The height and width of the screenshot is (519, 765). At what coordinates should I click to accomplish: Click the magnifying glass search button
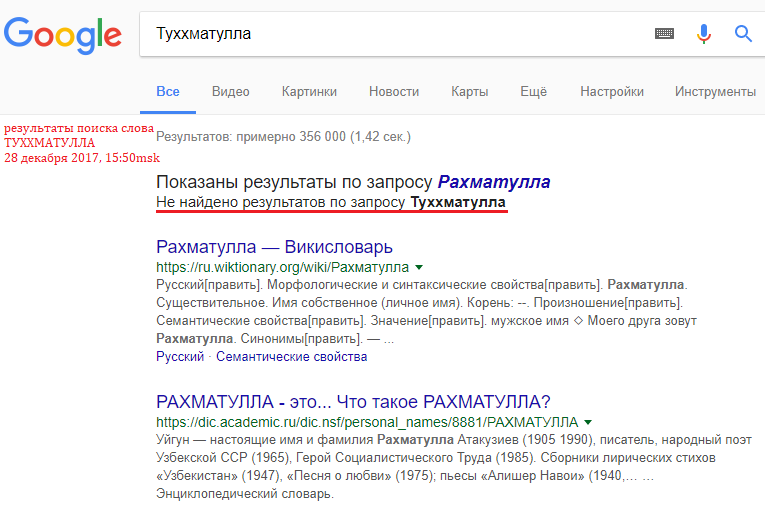743,34
